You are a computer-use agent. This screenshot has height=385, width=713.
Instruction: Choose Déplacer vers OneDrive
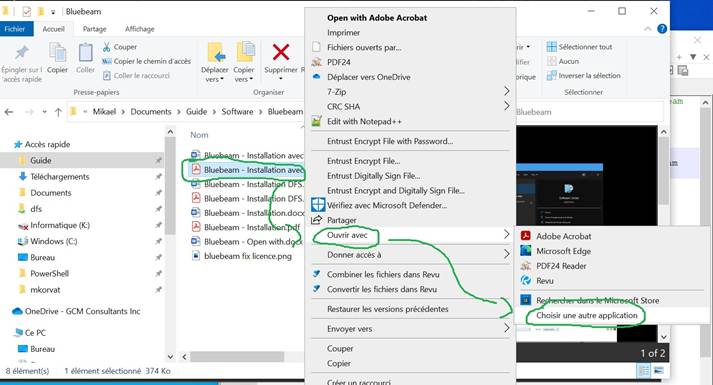pyautogui.click(x=369, y=77)
